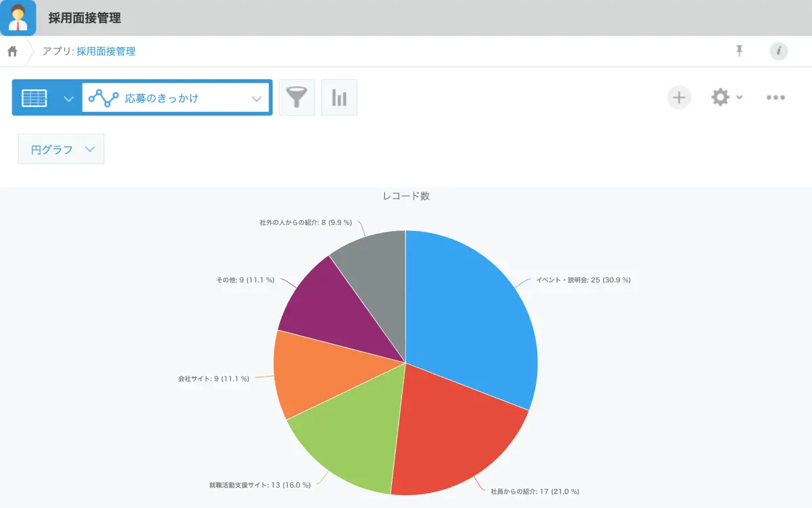Go to the home portal icon
Viewport: 812px width, 508px height.
tap(12, 51)
